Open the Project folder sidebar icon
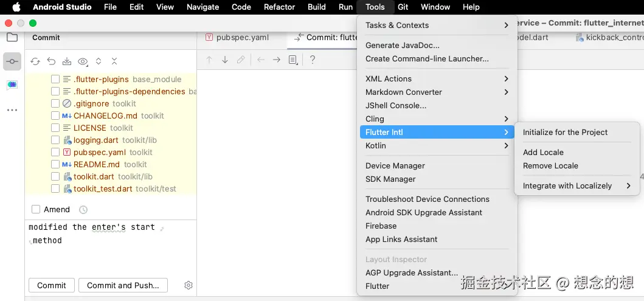 [x=12, y=37]
